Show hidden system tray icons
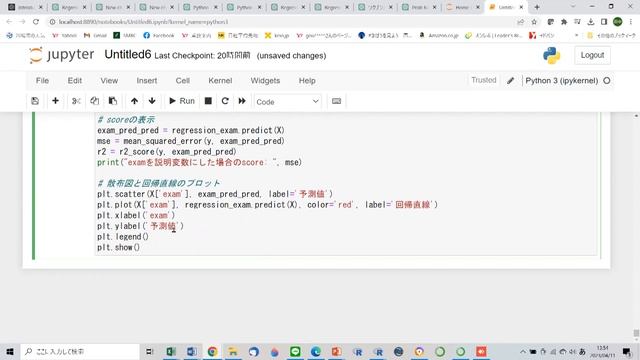This screenshot has height=360, width=640. coord(523,351)
